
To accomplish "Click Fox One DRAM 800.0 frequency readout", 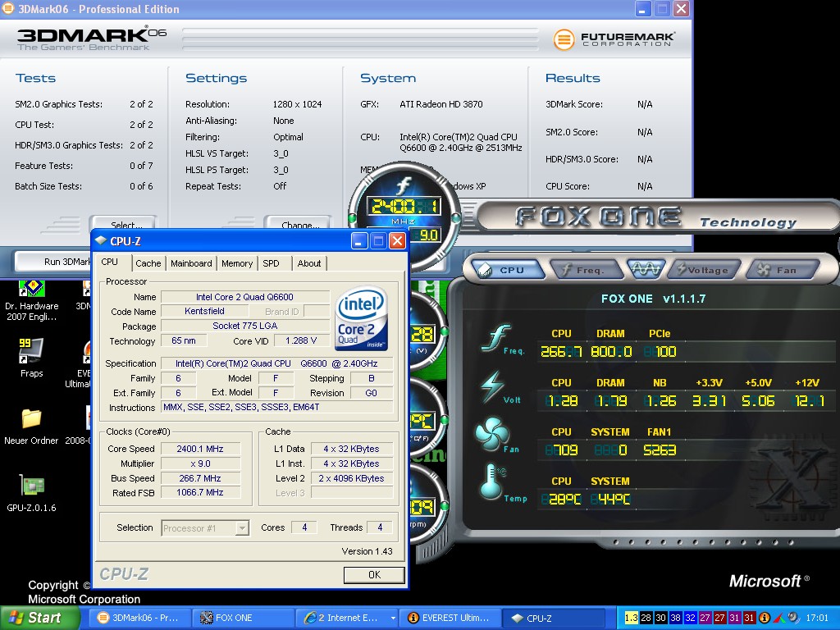I will 610,351.
